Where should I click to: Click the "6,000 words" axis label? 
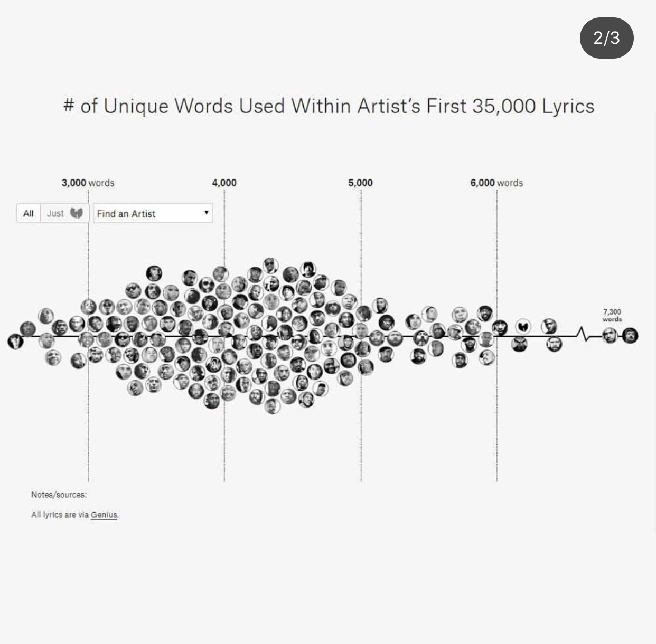pyautogui.click(x=496, y=183)
